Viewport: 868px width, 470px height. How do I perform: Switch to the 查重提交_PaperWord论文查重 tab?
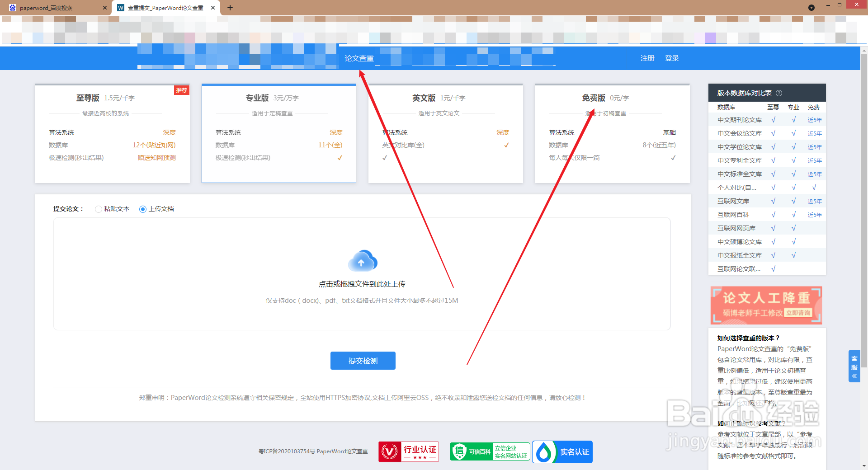pyautogui.click(x=166, y=8)
